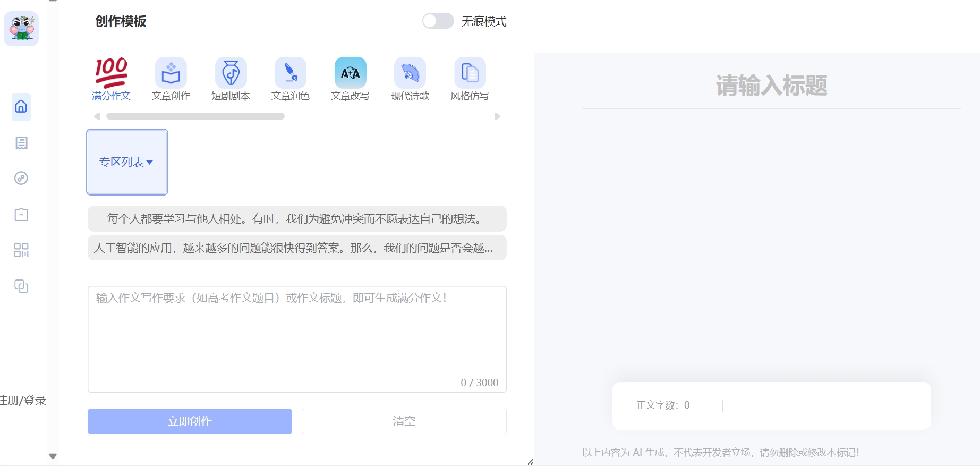Toggle the 无痕模式 switch
980x466 pixels.
pos(438,21)
